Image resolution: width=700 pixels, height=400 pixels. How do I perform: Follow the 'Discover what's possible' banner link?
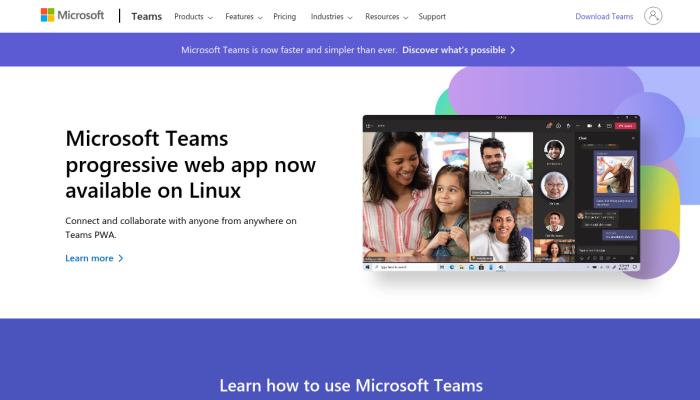click(458, 50)
